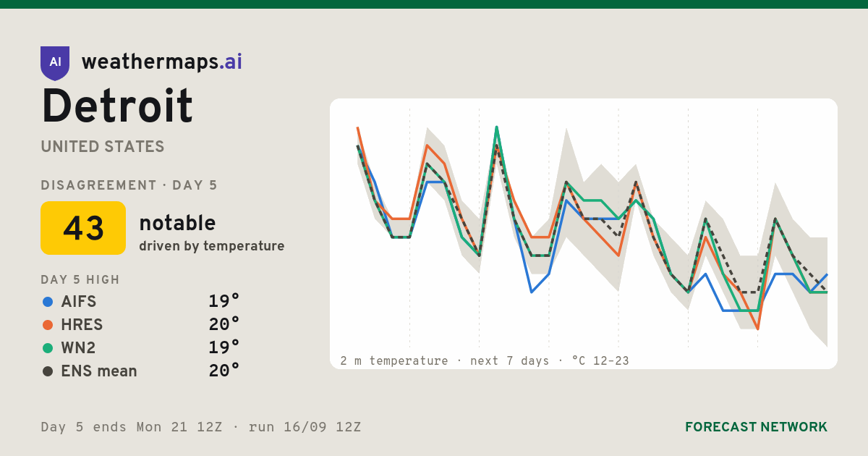Click the DAY 5 HIGH section heading

[x=80, y=279]
